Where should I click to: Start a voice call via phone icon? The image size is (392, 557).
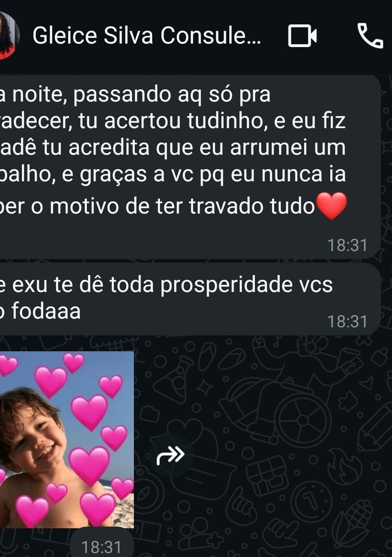[370, 36]
